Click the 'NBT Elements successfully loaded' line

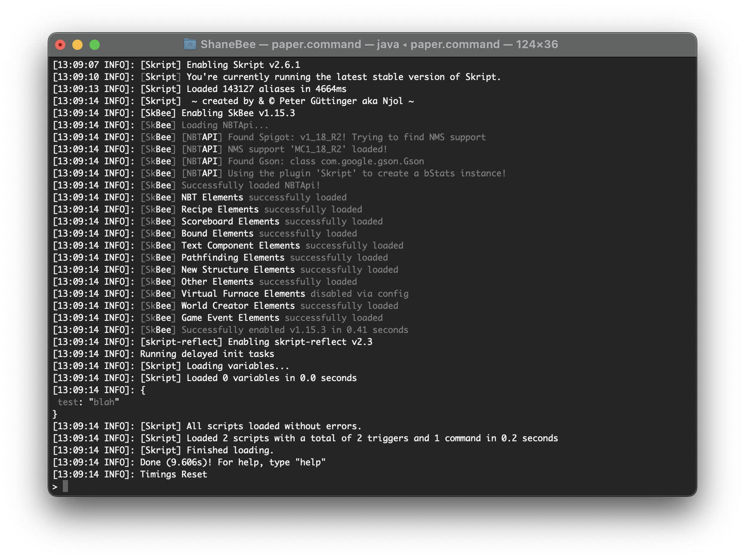(200, 197)
